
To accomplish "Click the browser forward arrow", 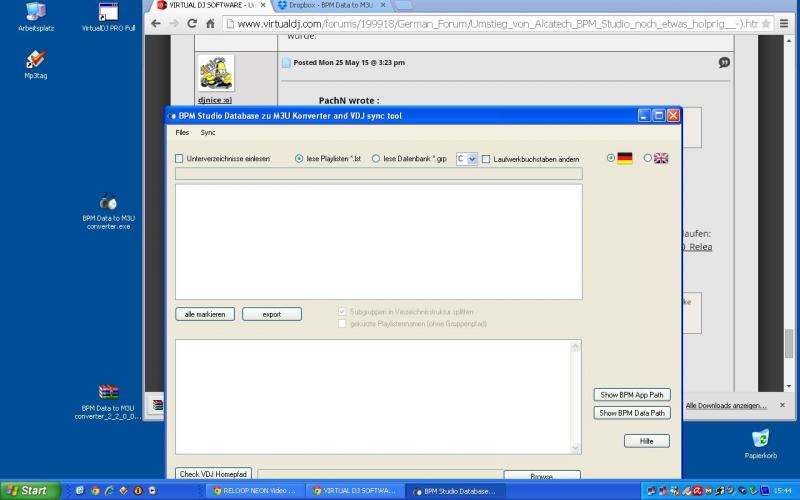I will tap(174, 23).
